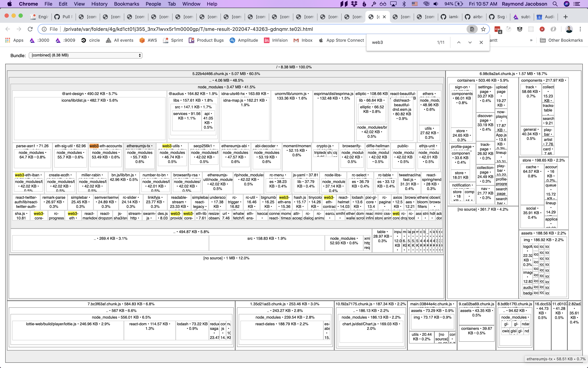The width and height of the screenshot is (588, 368).
Task: Jump to next web3 find match
Action: pos(470,42)
